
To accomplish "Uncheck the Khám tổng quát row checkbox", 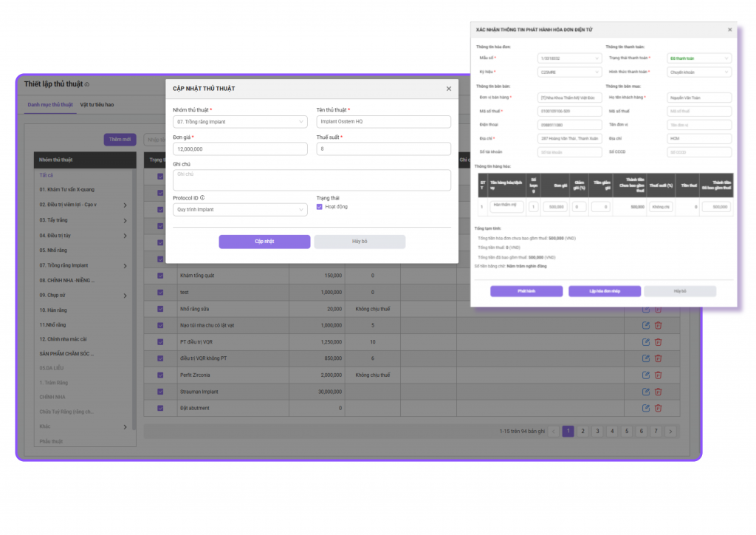I will coord(160,276).
